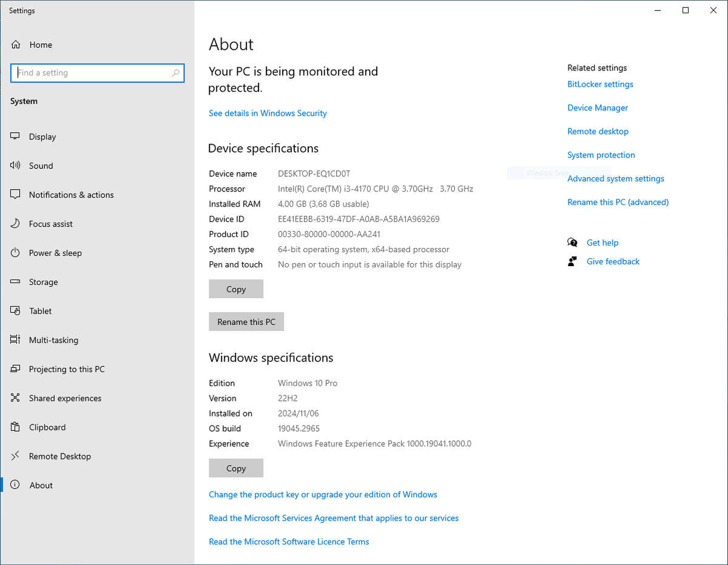The image size is (728, 565).
Task: Open Focus assist moon icon
Action: coord(16,224)
